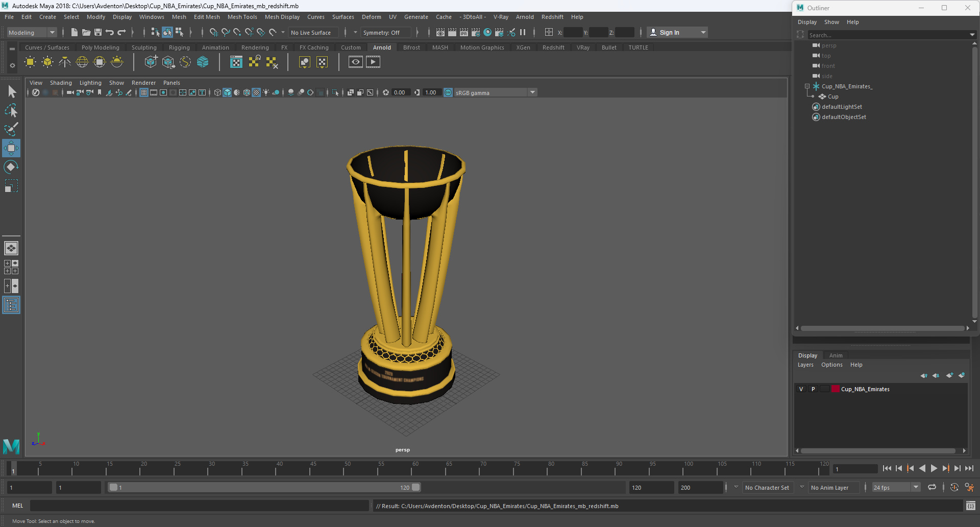Screen dimensions: 980x527
Task: Start Arnold render with the play shelf icon
Action: point(373,62)
